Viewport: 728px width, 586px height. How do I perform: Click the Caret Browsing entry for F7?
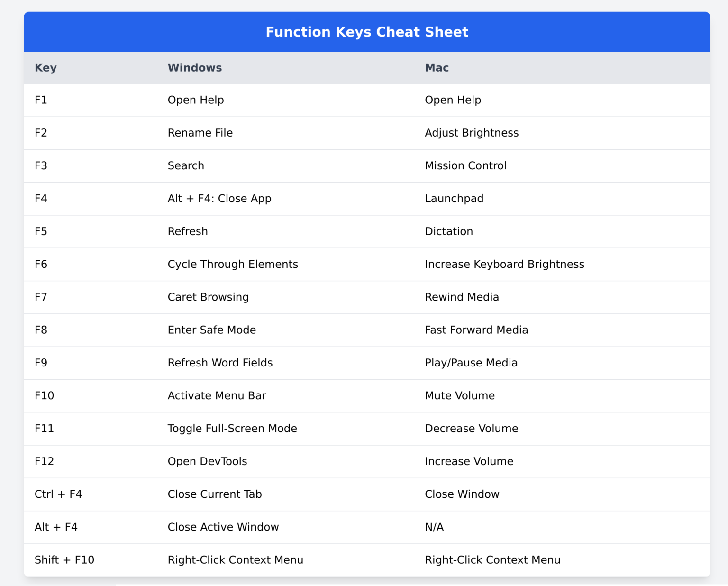tap(208, 297)
